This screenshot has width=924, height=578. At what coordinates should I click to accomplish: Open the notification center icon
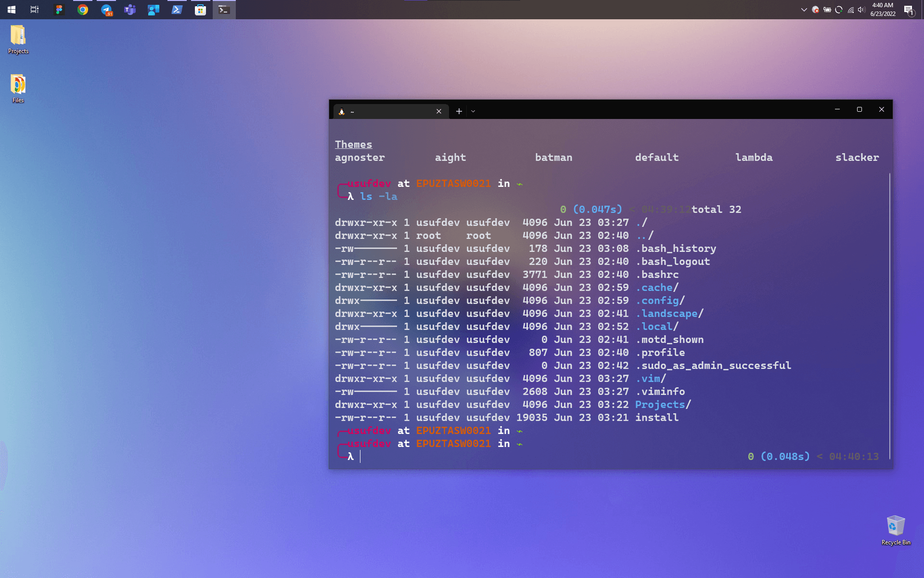[909, 10]
